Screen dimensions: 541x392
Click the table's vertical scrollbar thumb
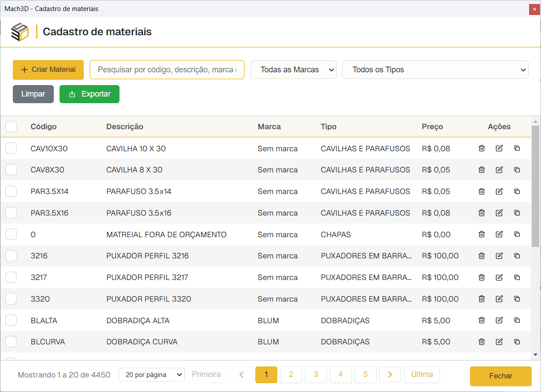(x=535, y=186)
